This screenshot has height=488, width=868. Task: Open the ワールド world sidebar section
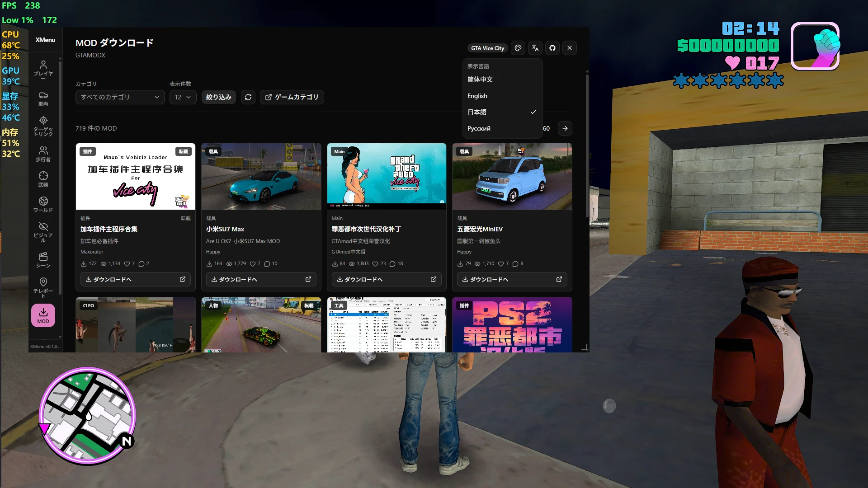(x=43, y=204)
